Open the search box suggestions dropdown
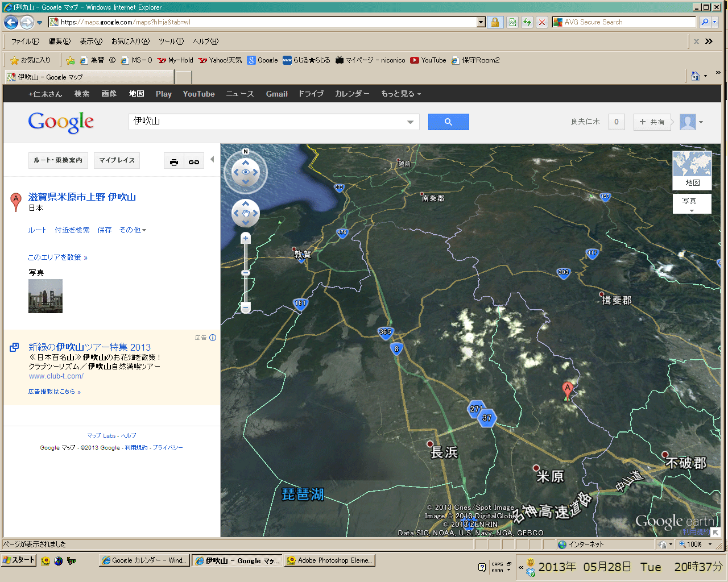The width and height of the screenshot is (728, 582). click(410, 122)
